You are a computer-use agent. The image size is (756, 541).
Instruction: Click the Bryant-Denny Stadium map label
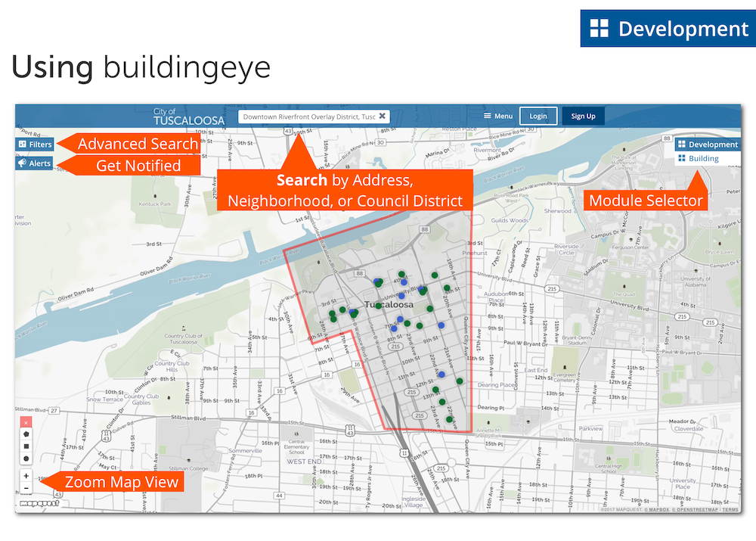point(577,340)
